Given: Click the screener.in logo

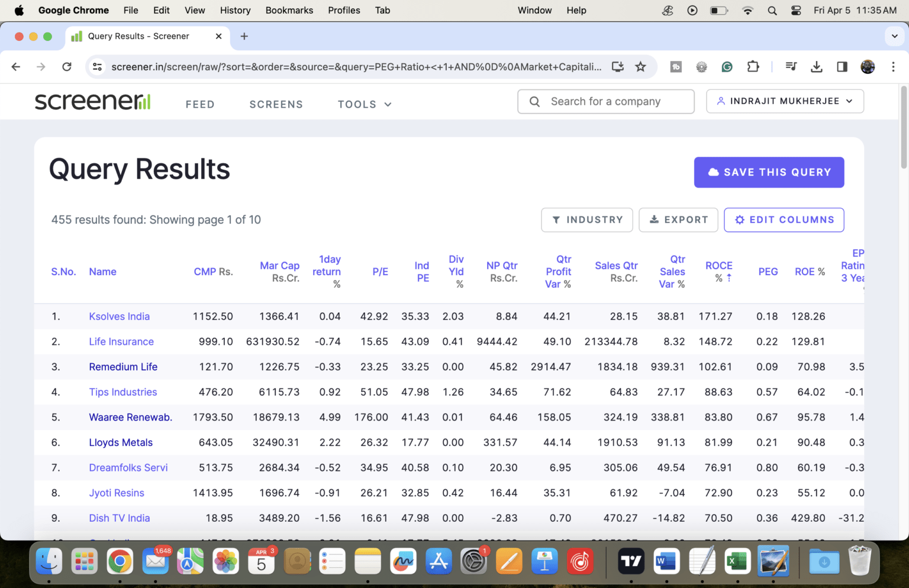Looking at the screenshot, I should coord(92,101).
